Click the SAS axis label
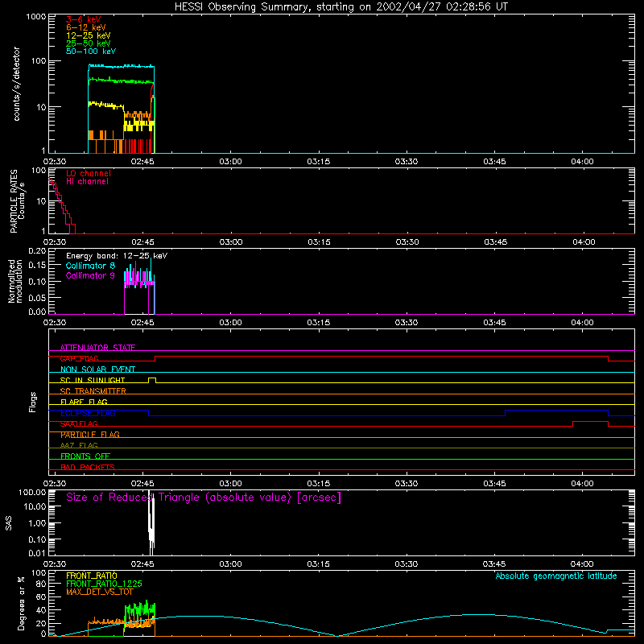The width and height of the screenshot is (644, 644). [x=8, y=523]
